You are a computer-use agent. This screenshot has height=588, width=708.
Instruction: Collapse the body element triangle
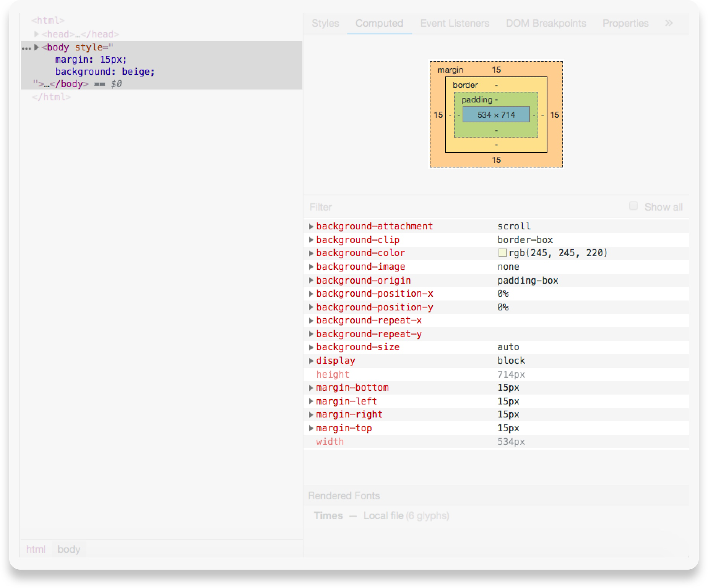tap(37, 47)
